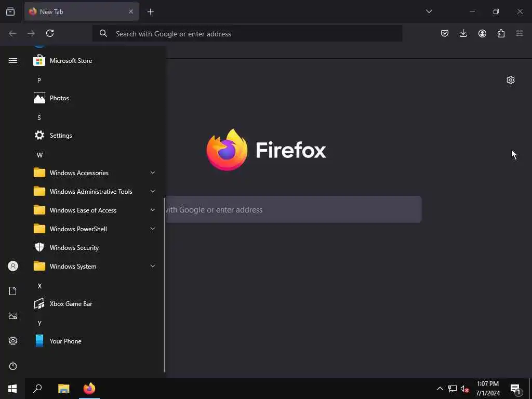Jump to letter Y section header
The height and width of the screenshot is (399, 532).
pyautogui.click(x=39, y=323)
